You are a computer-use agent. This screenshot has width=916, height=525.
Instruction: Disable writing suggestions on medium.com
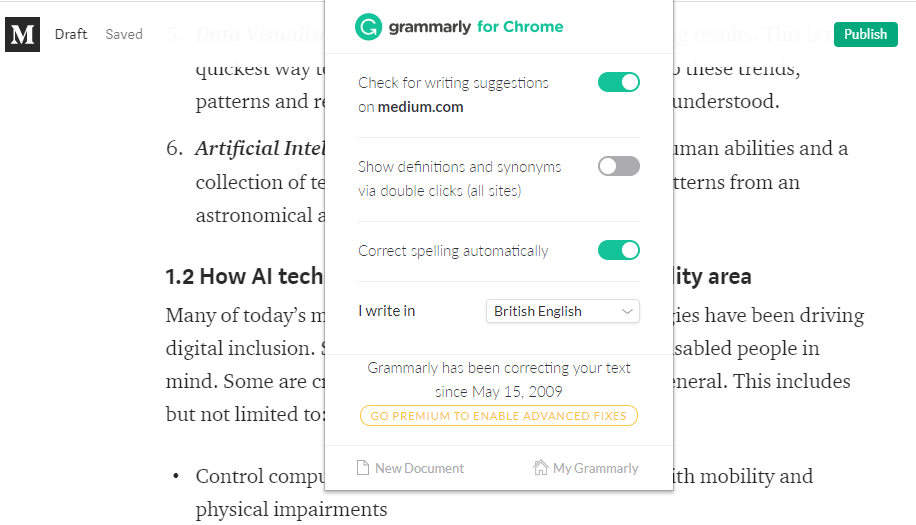[x=618, y=82]
